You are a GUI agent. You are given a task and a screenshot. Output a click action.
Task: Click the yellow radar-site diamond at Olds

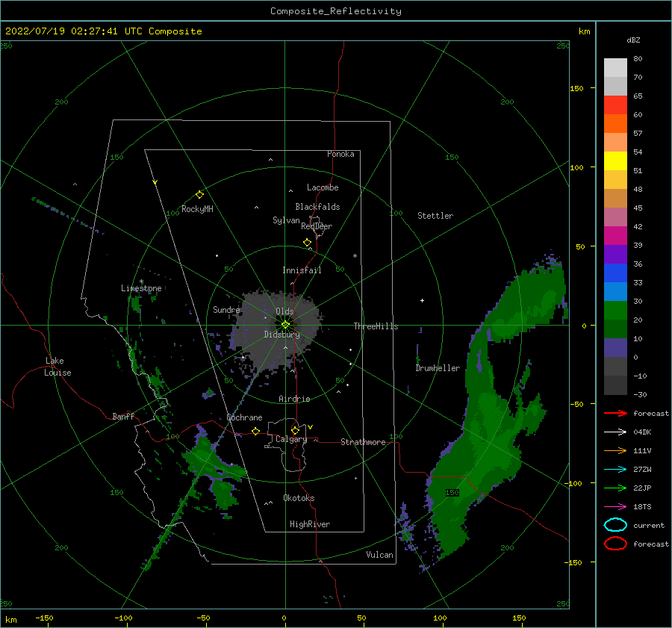coord(285,325)
